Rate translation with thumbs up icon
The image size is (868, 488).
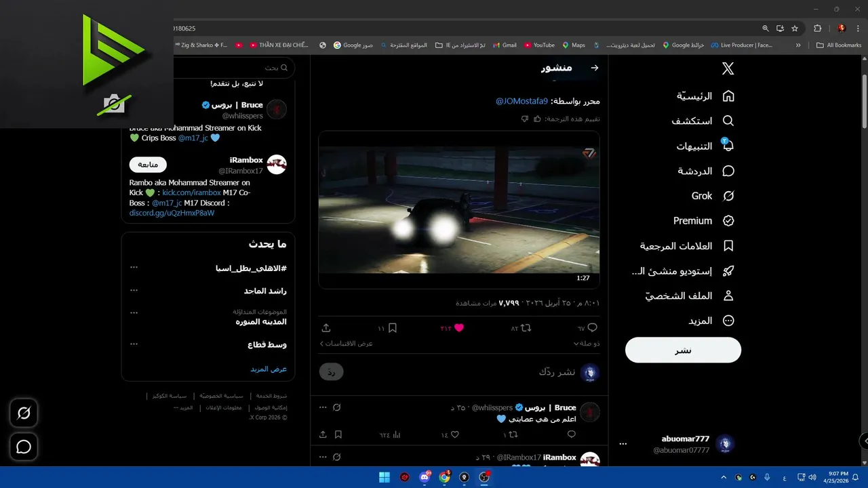(x=537, y=119)
